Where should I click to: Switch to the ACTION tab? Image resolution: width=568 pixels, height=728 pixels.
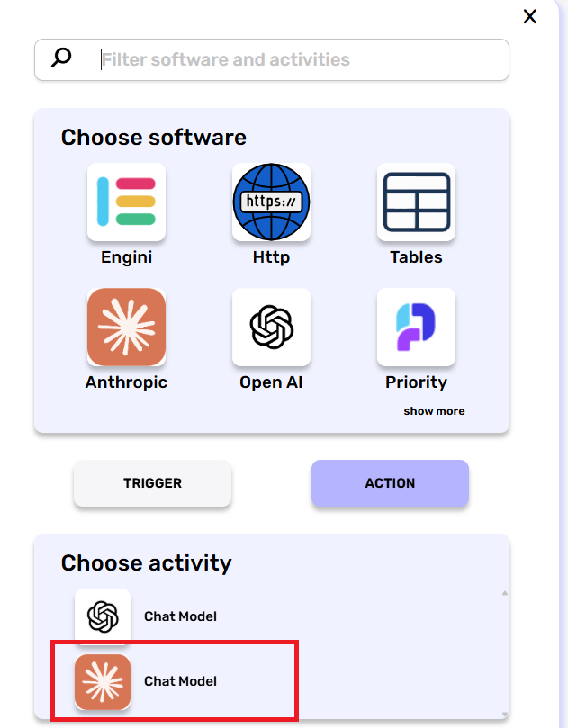[390, 483]
